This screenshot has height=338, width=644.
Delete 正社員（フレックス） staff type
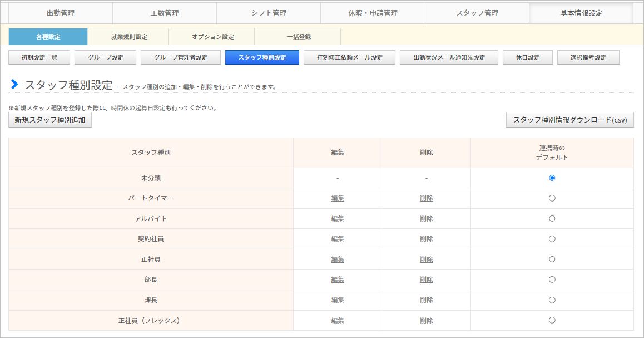point(427,320)
